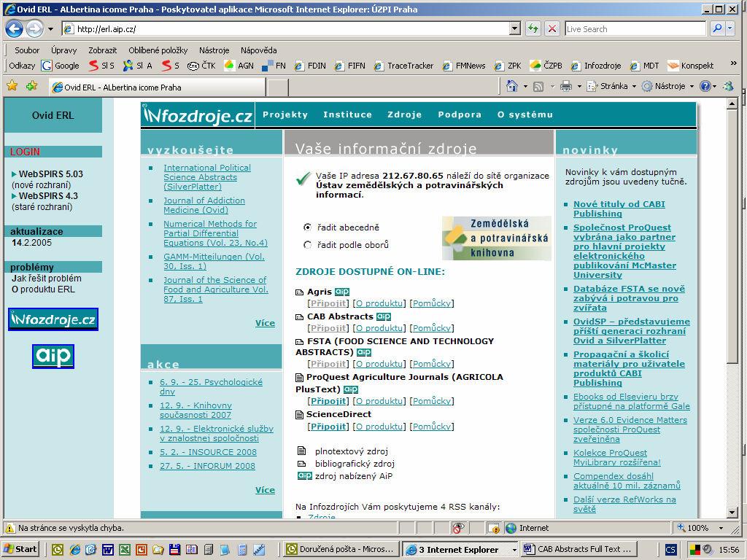Open the Zdroje site navigation item
The width and height of the screenshot is (747, 560).
coord(404,114)
